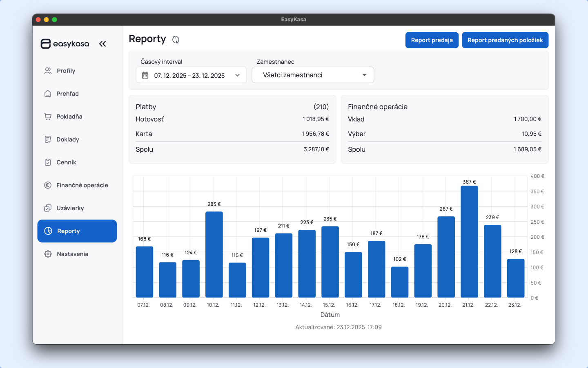Click the Profily people icon
588x368 pixels.
pyautogui.click(x=48, y=71)
